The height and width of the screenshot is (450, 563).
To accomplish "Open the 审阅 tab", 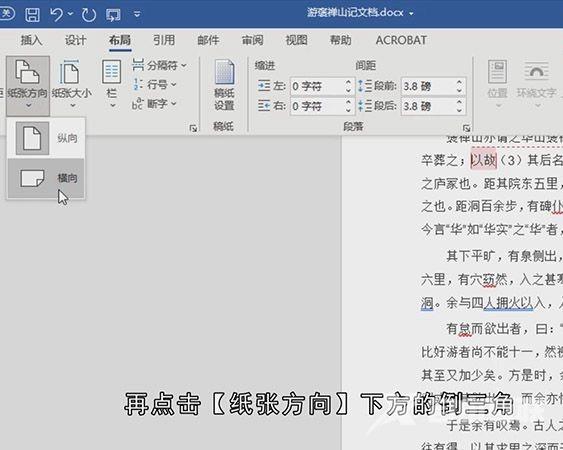I will (x=252, y=40).
